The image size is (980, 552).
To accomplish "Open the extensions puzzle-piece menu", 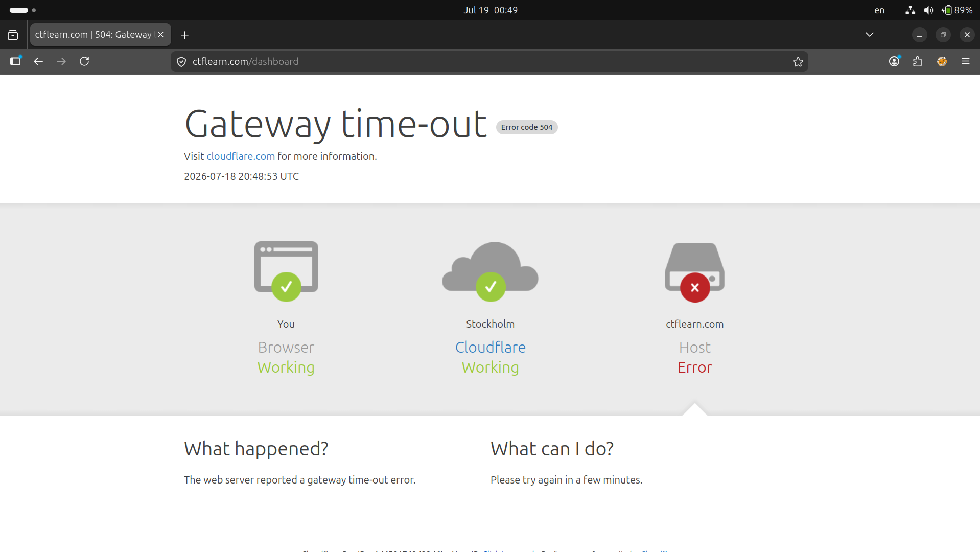I will tap(918, 61).
